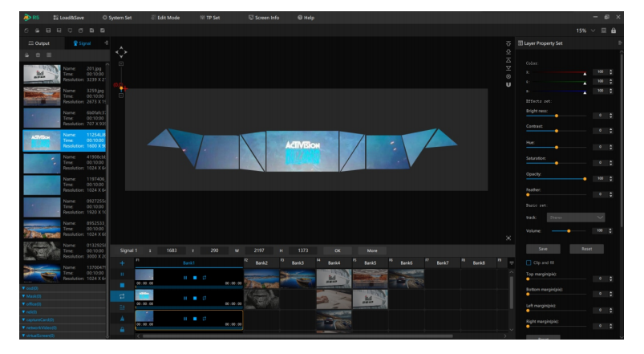Image resolution: width=644 pixels, height=354 pixels.
Task: Increase the Hue value with stepper
Action: [x=611, y=145]
